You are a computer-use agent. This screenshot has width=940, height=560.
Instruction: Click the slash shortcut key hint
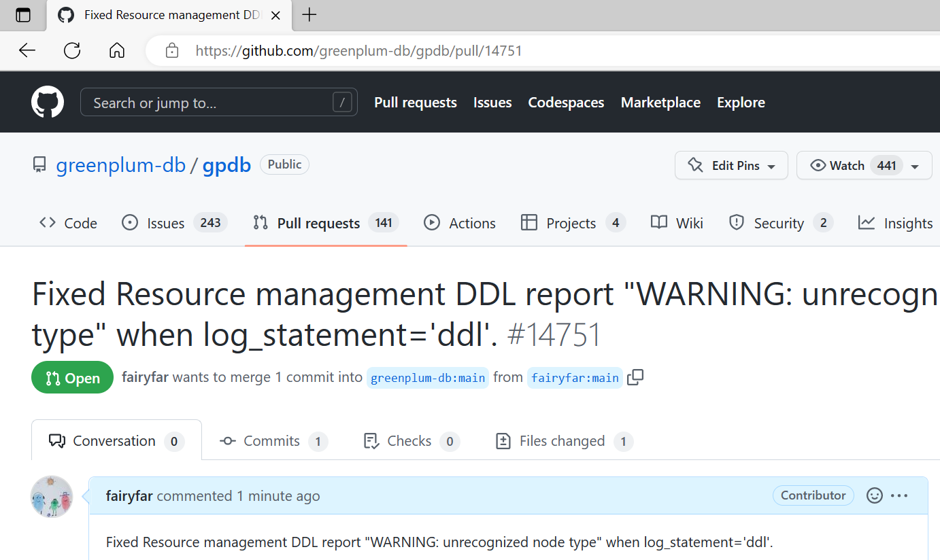pos(342,103)
